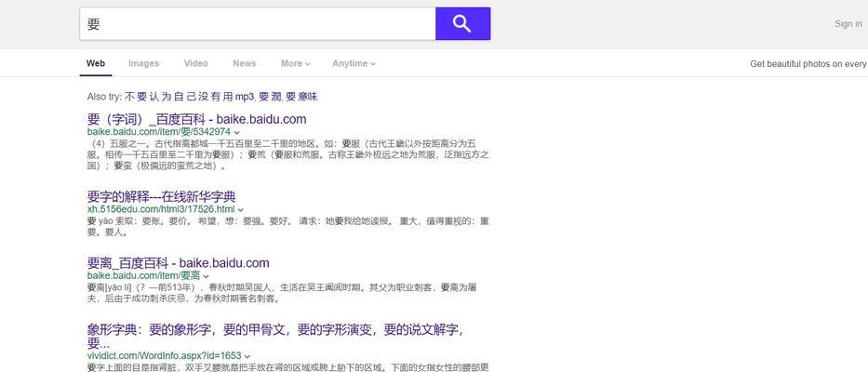Open the Sign in link
The image size is (868, 372).
pos(848,24)
